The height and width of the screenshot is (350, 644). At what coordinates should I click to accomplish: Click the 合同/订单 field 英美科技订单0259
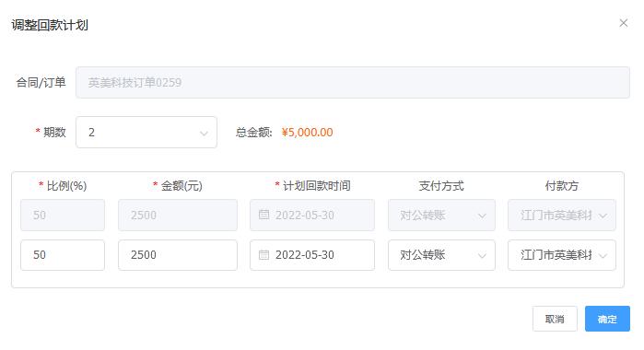(352, 83)
